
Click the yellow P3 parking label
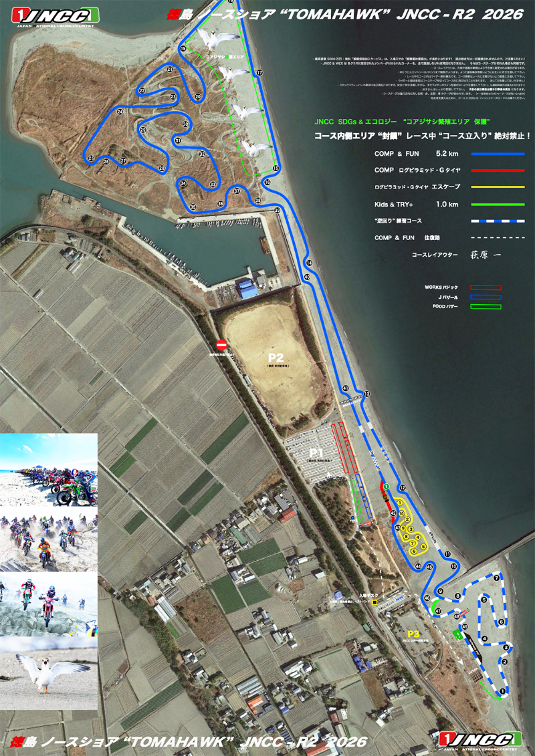click(414, 633)
